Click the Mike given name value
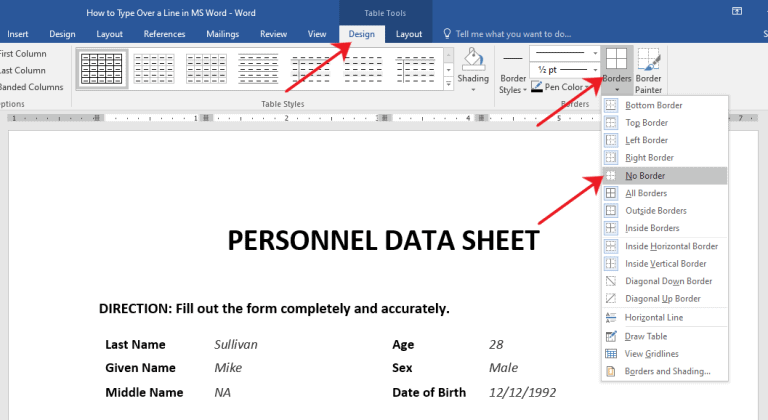The width and height of the screenshot is (768, 420). 228,368
